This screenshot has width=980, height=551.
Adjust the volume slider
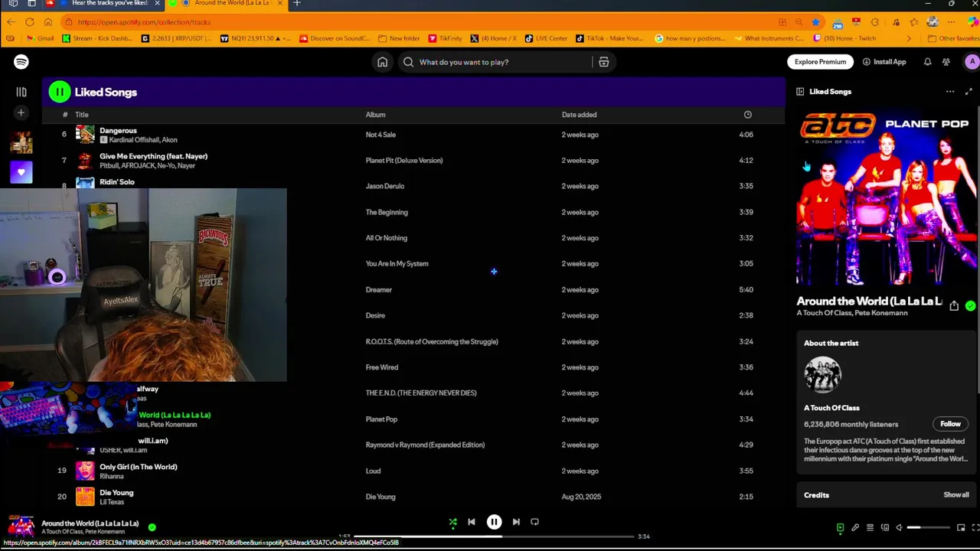pos(929,527)
